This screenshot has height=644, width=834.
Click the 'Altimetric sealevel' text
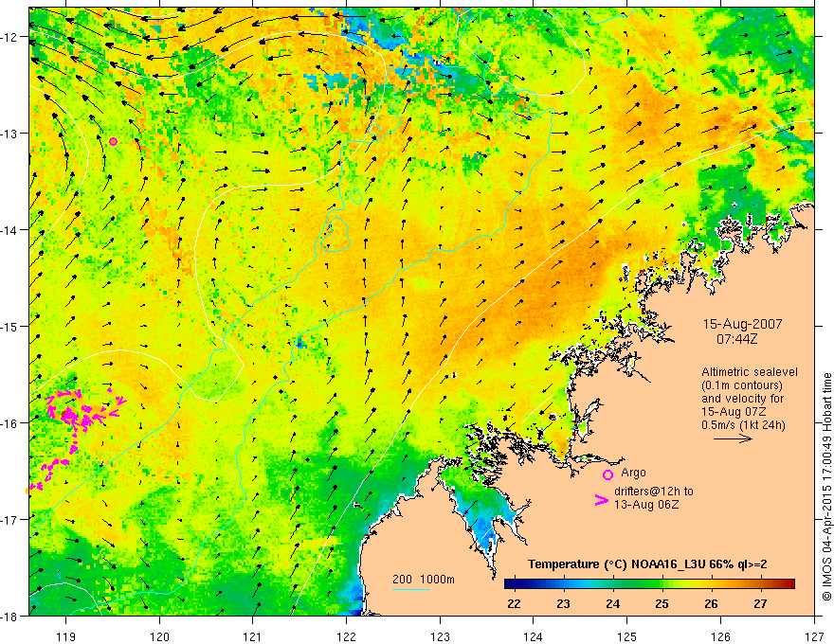750,372
